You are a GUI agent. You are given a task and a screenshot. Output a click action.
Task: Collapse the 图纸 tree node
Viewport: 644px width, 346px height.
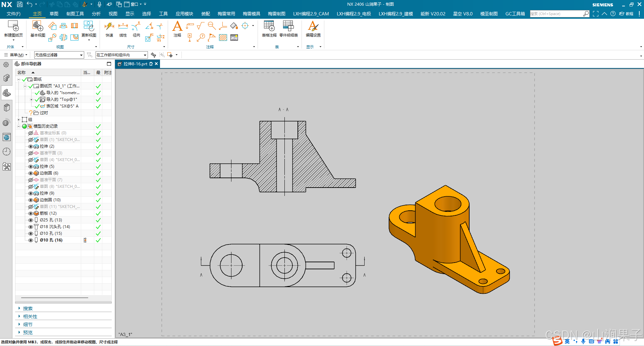19,79
